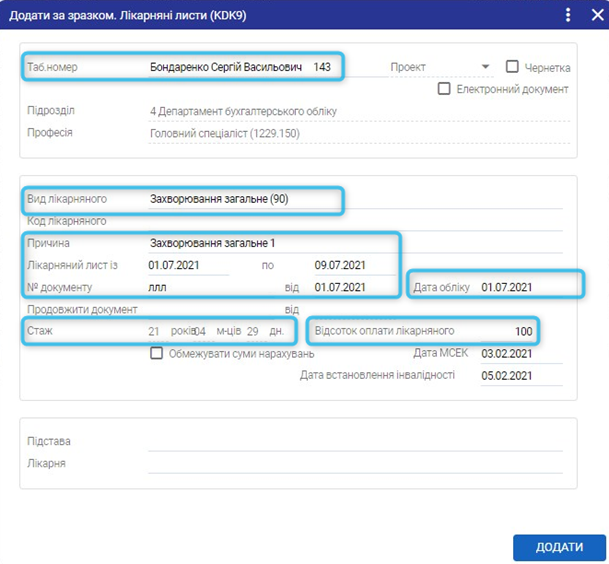Edit the Відсоток оплати лікарняного value

coord(510,331)
